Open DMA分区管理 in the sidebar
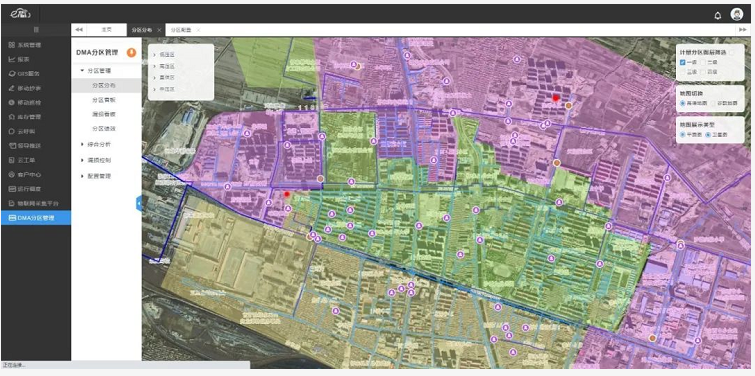 click(36, 218)
